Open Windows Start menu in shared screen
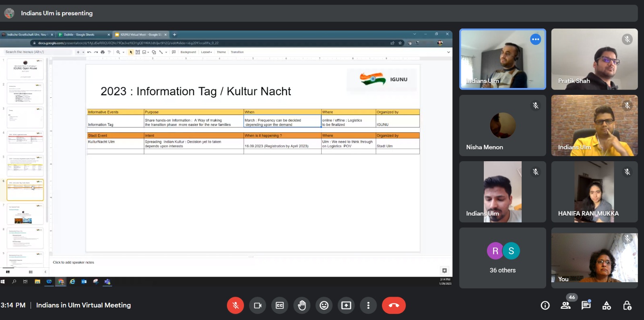Screen dimensions: 644x320 pyautogui.click(x=3, y=282)
